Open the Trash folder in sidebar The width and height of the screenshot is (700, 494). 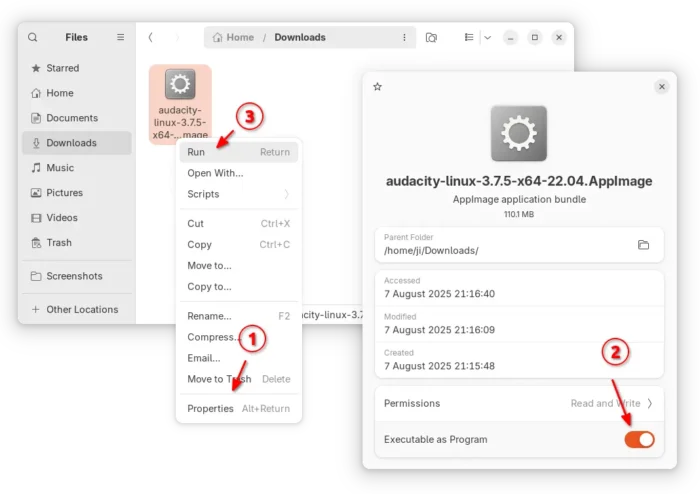59,242
